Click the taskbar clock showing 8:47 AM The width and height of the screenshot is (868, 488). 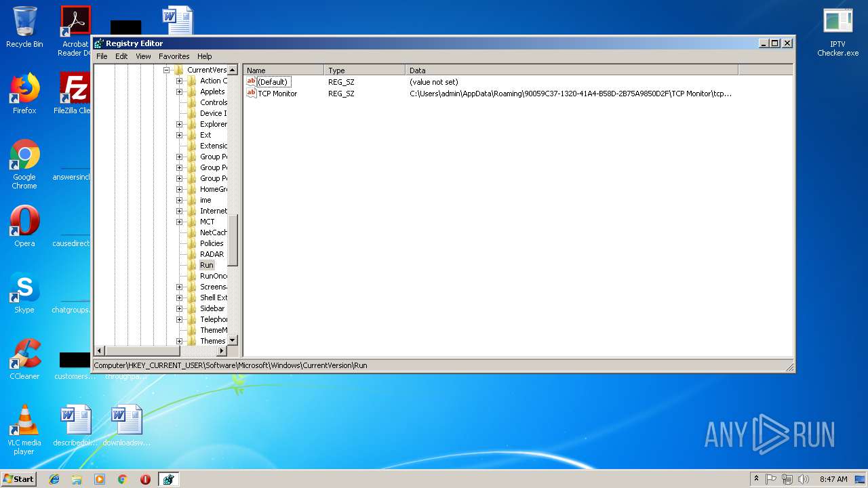tap(833, 479)
